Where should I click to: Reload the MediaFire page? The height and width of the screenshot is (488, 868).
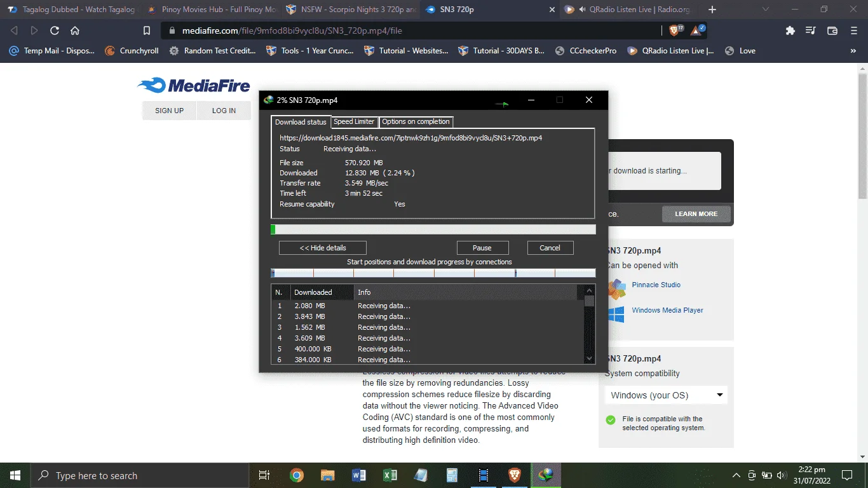pyautogui.click(x=55, y=30)
